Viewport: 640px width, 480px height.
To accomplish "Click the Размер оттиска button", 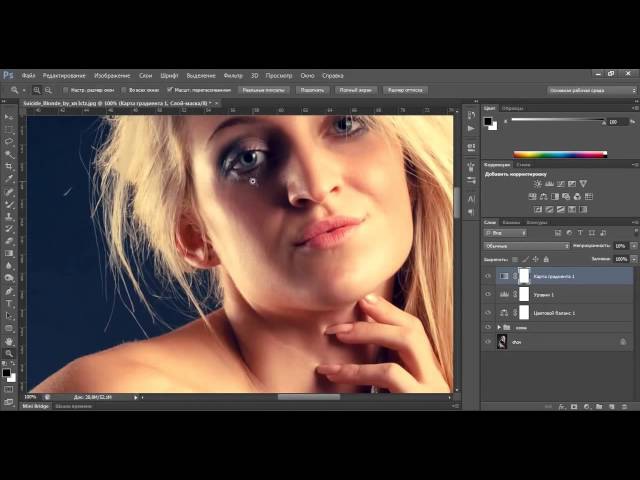I will [x=405, y=90].
